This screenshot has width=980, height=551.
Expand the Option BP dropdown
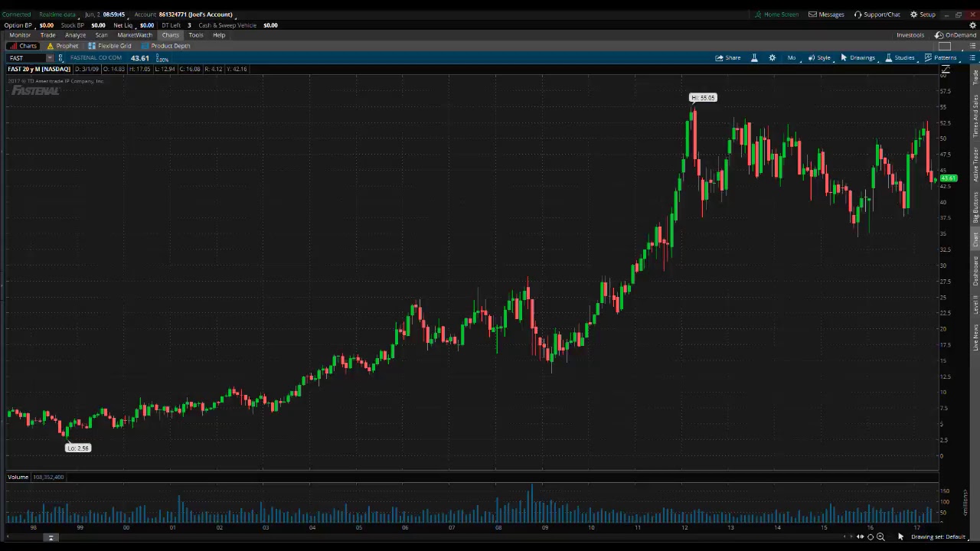(x=18, y=25)
